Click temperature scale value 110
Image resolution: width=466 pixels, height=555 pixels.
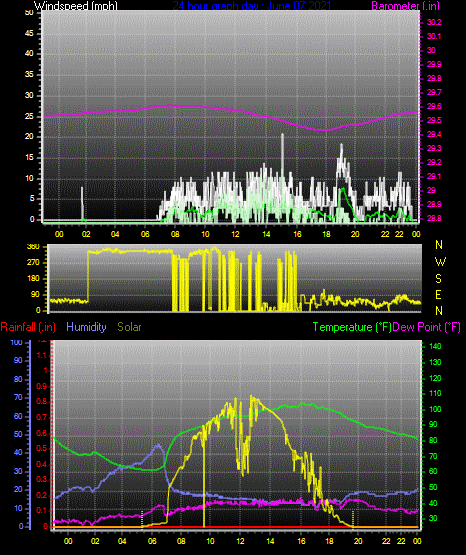435,394
